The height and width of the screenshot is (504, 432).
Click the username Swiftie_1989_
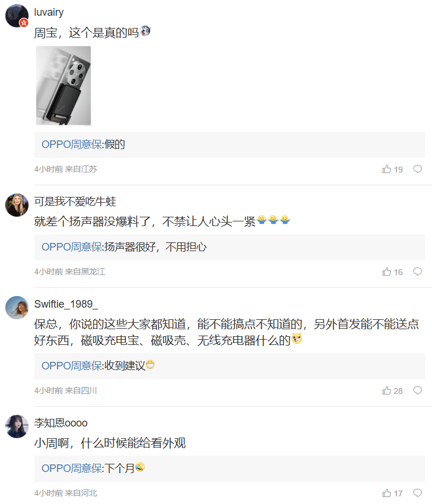click(x=66, y=304)
